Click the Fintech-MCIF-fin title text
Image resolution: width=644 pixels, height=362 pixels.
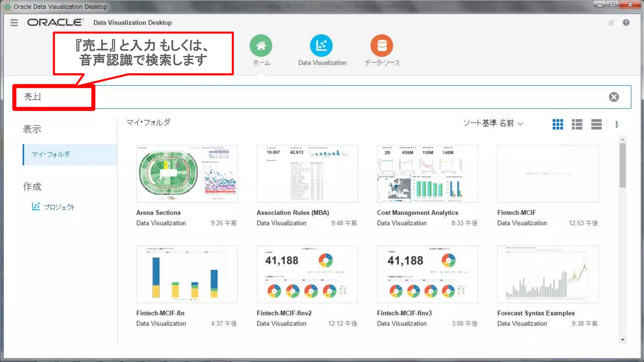click(160, 313)
